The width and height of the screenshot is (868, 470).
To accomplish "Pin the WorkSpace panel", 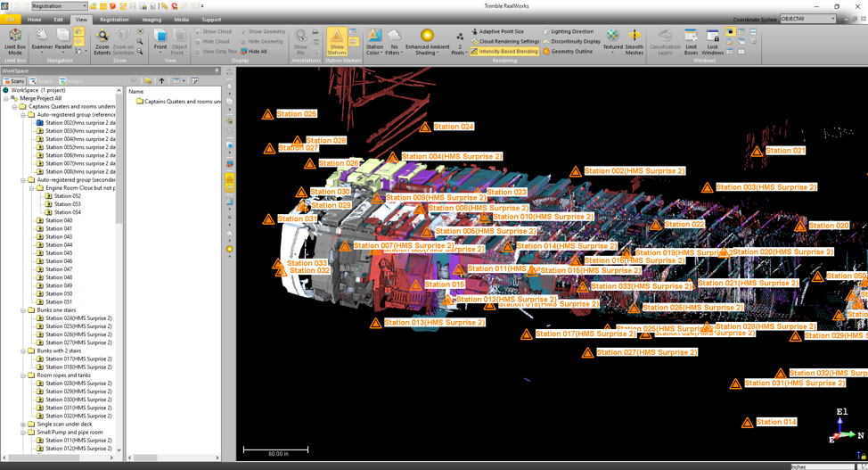I will [217, 70].
